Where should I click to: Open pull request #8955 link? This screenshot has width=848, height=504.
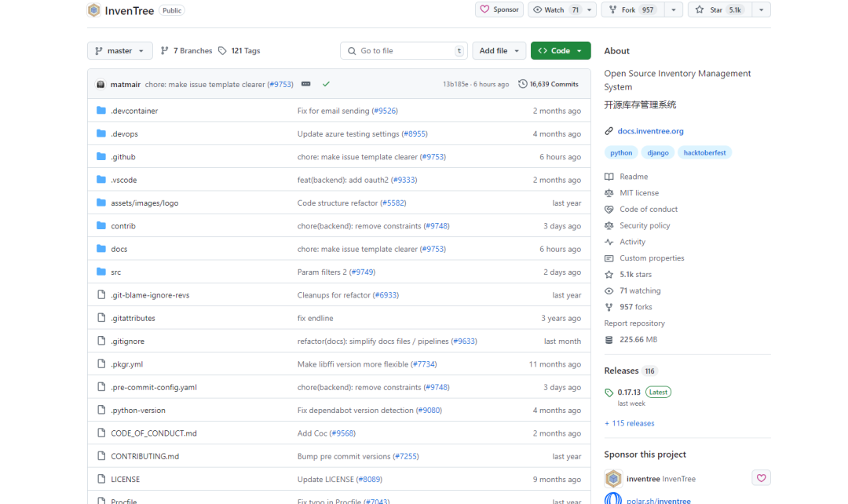point(415,133)
